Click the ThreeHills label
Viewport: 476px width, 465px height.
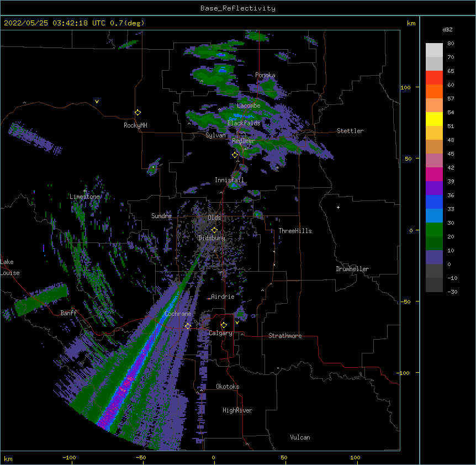tap(295, 231)
